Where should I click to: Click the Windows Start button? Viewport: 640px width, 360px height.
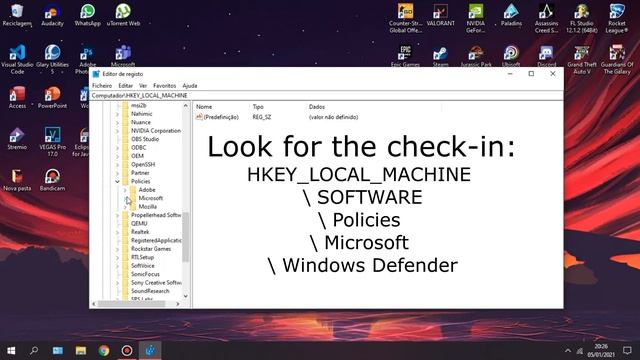click(11, 350)
